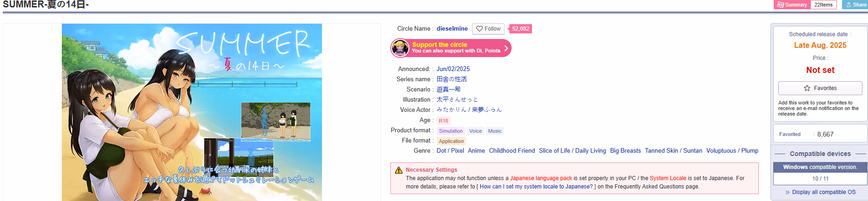
Task: Open voice actor みたかりん link
Action: pyautogui.click(x=451, y=110)
